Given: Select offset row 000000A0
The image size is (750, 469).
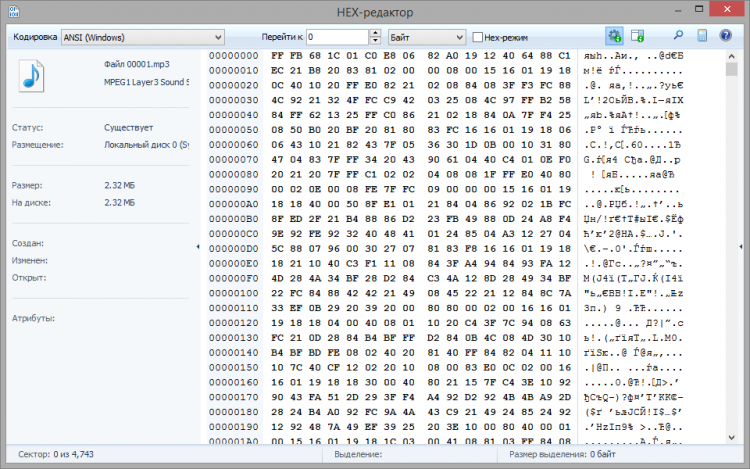Looking at the screenshot, I should (x=233, y=204).
